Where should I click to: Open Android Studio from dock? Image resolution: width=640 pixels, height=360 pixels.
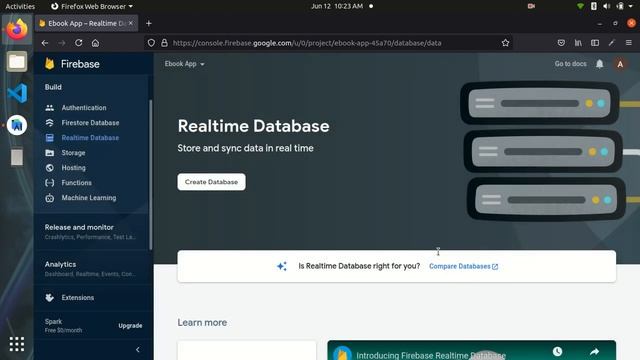(x=17, y=125)
